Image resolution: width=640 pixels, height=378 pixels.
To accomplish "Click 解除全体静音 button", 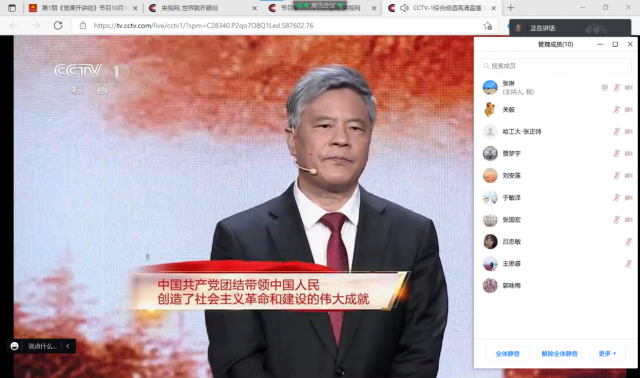I will pyautogui.click(x=559, y=354).
